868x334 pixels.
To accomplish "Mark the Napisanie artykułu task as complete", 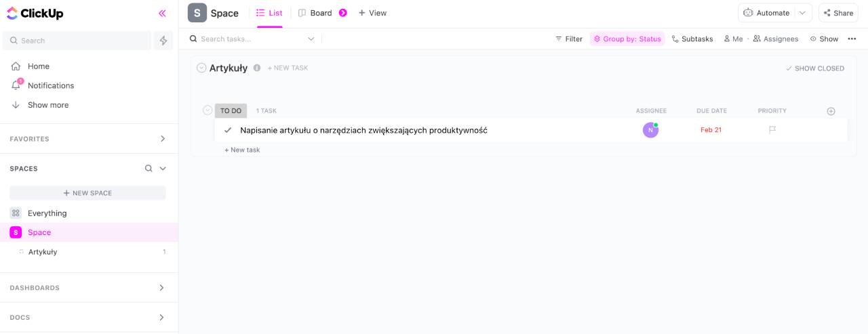I will point(228,130).
